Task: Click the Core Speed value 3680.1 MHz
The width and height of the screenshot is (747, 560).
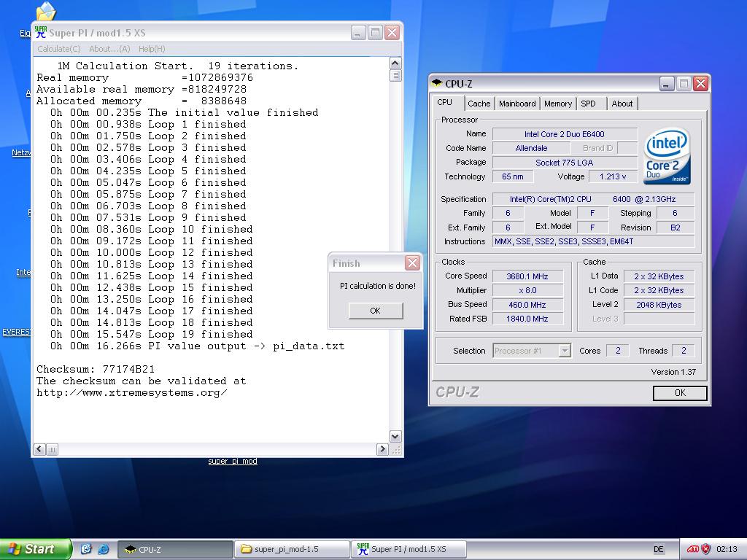Action: pos(527,276)
